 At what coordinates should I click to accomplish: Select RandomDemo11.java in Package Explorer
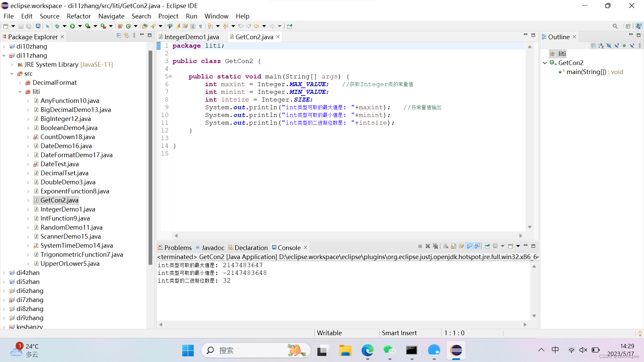point(71,228)
